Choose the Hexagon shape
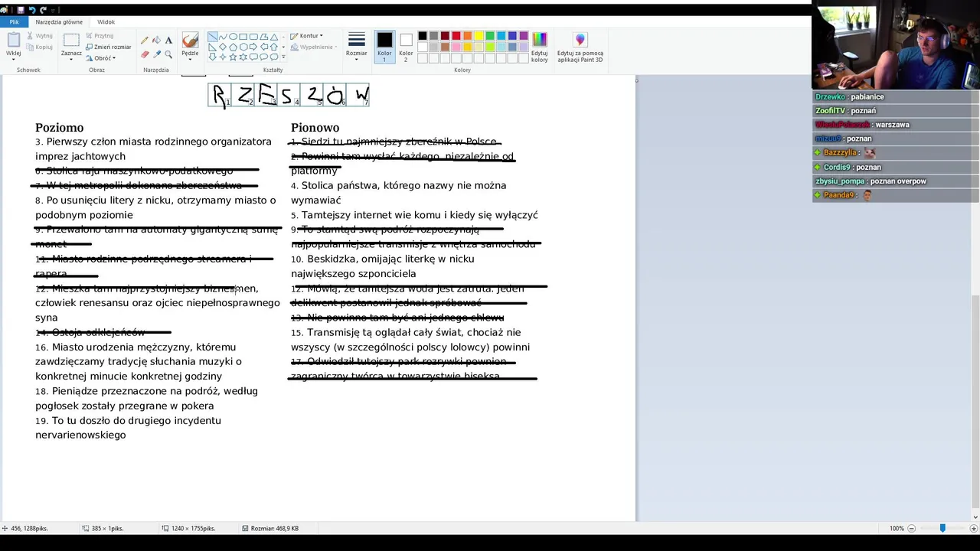Screen dimensions: 980x551 pyautogui.click(x=243, y=47)
